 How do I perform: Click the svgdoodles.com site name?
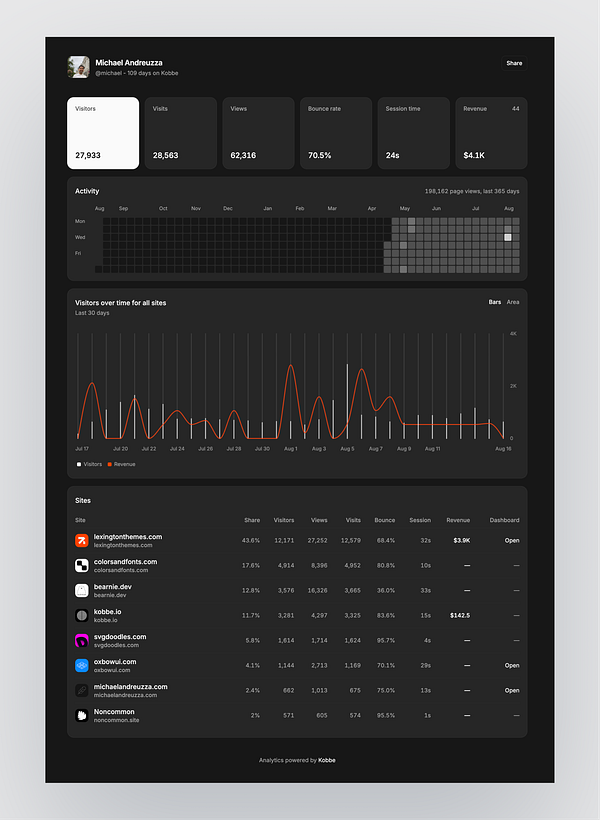[x=120, y=637]
